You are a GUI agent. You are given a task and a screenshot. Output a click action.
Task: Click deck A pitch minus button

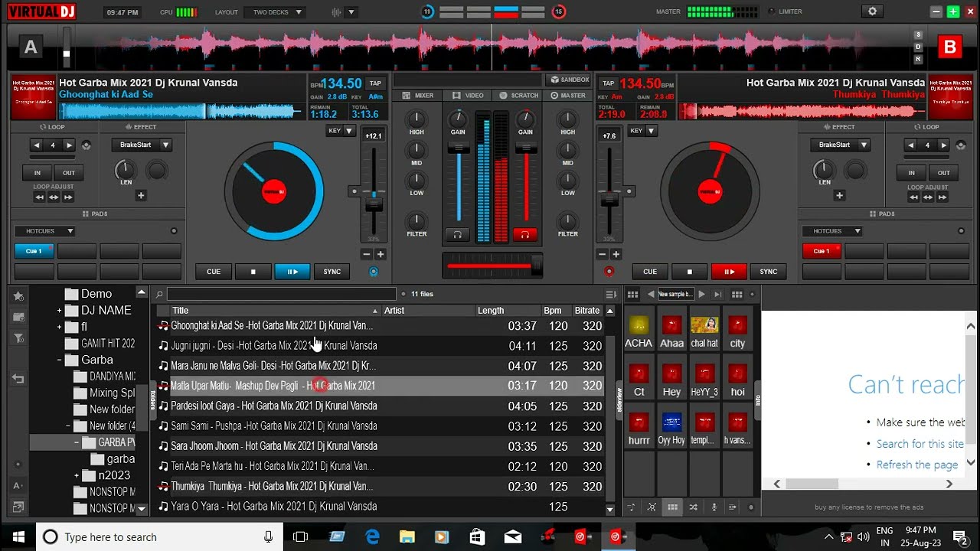[x=366, y=254]
